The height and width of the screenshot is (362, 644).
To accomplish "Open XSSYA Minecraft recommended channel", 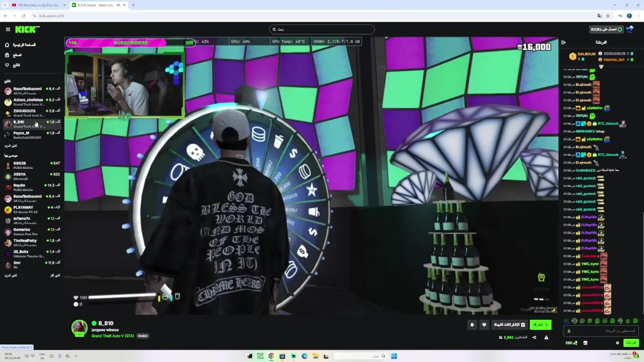I will click(x=32, y=176).
